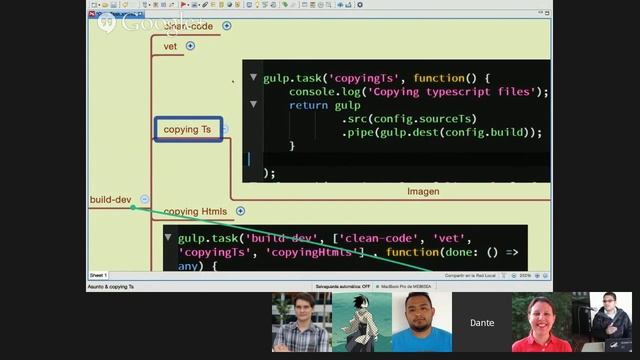Click the insert image toolbar icon
Image resolution: width=640 pixels, height=360 pixels.
(x=194, y=5)
